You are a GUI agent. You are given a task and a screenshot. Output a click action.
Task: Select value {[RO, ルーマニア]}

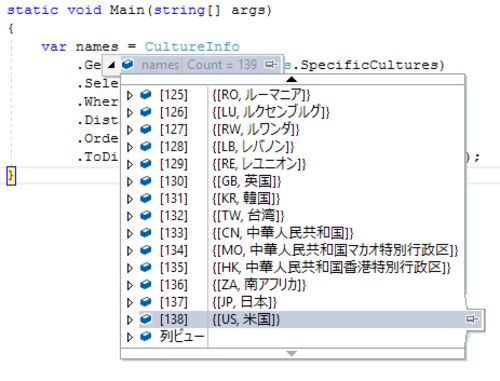point(261,95)
